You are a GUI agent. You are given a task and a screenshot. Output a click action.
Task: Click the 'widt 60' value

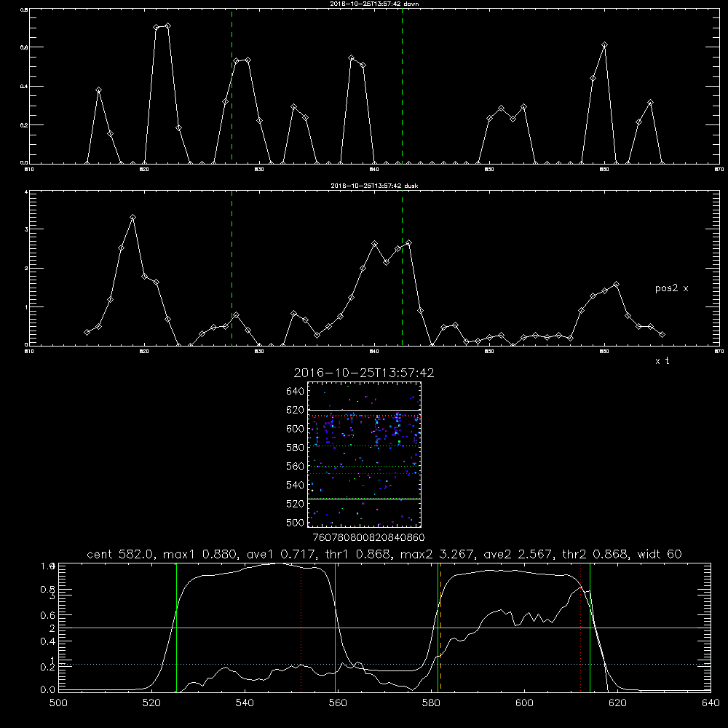tap(660, 554)
